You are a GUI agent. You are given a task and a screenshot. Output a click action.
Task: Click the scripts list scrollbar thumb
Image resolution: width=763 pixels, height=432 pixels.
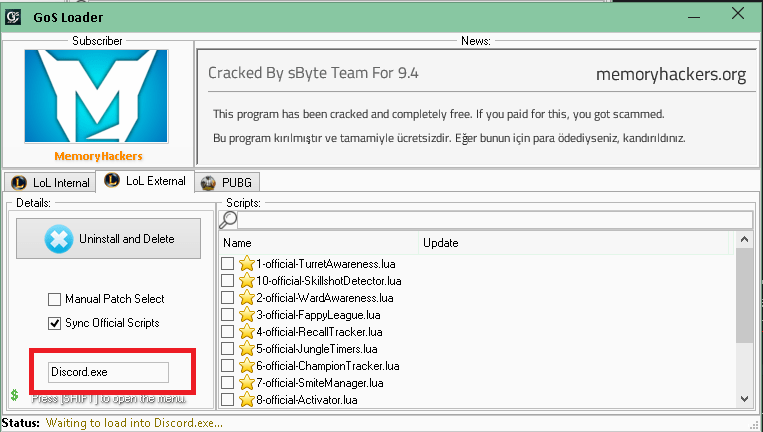[x=744, y=295]
